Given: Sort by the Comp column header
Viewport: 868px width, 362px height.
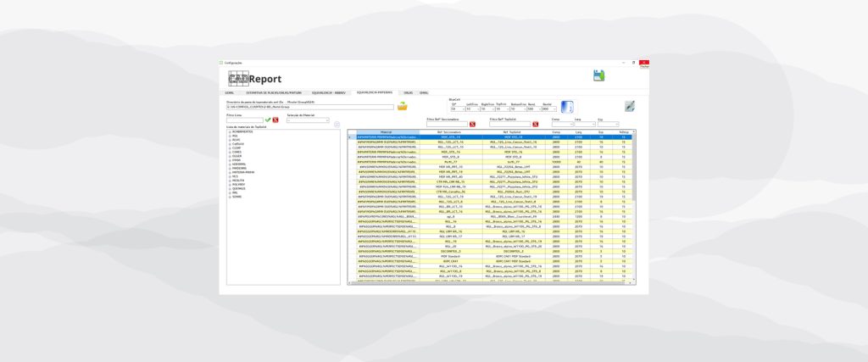Looking at the screenshot, I should point(556,132).
